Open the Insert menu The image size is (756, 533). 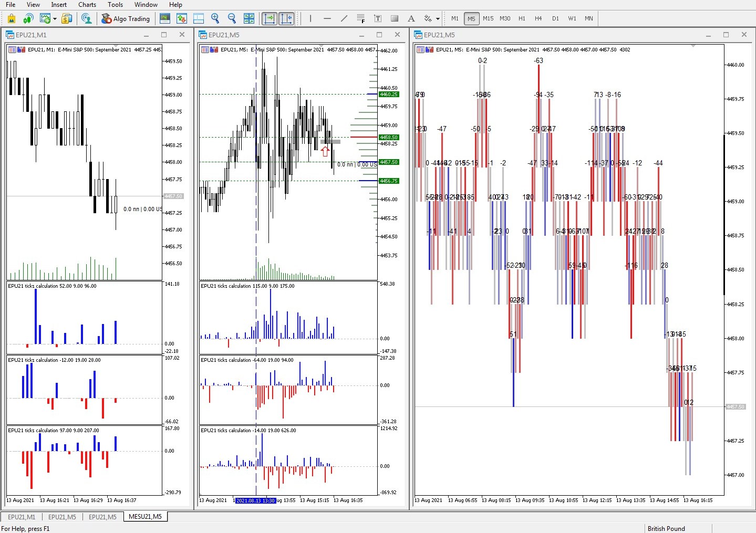(x=59, y=5)
